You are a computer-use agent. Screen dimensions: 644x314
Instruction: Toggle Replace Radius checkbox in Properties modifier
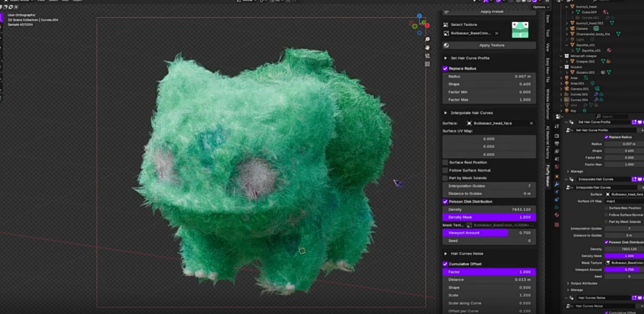point(606,137)
